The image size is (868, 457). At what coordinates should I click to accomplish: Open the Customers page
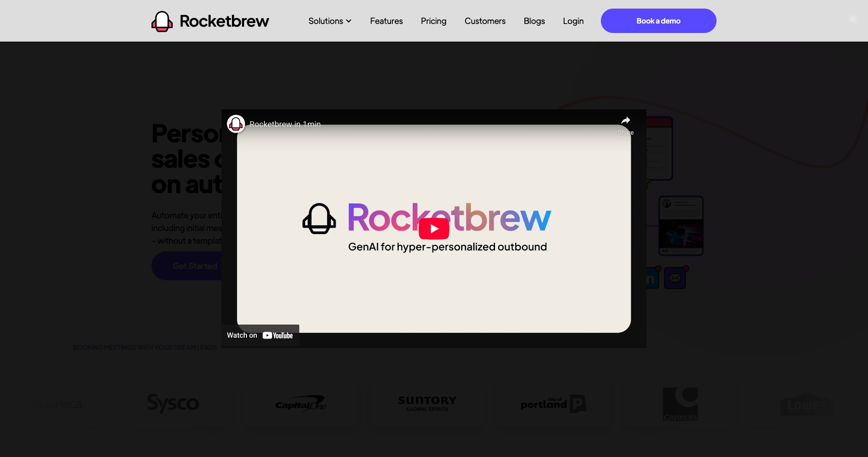coord(485,21)
